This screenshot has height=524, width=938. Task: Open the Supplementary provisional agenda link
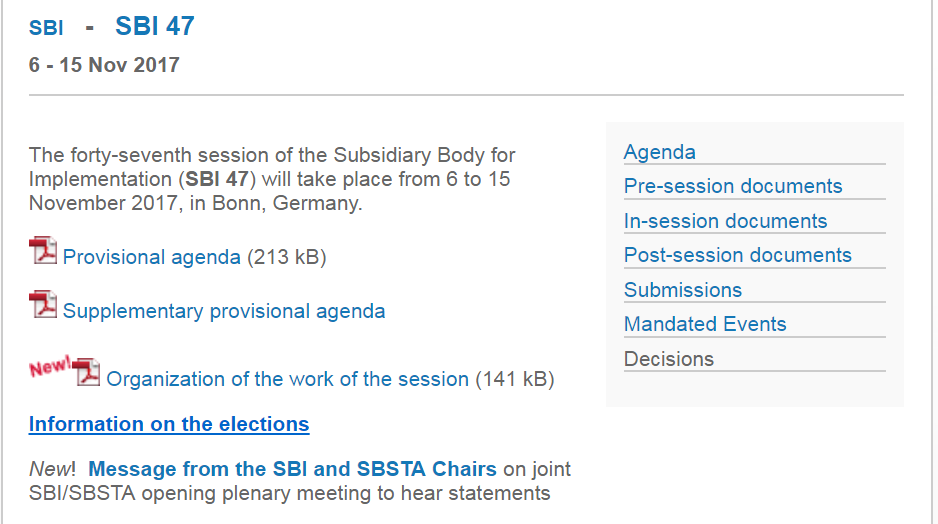tap(224, 311)
